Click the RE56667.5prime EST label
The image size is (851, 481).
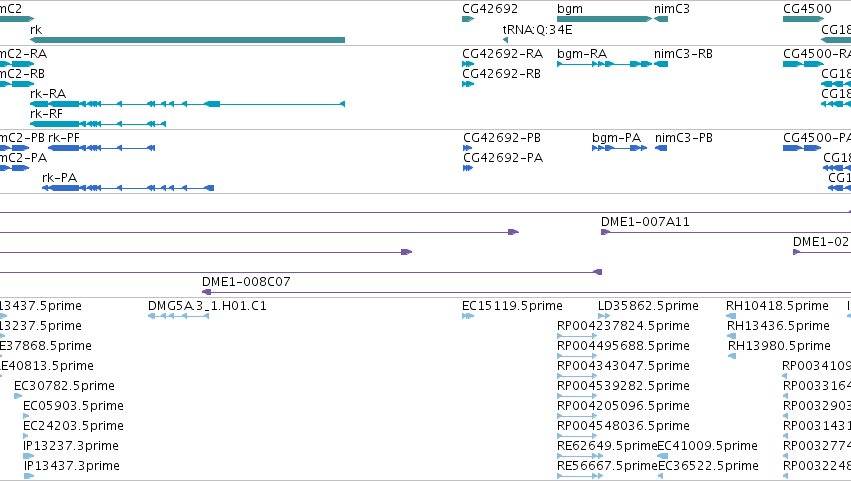click(607, 466)
